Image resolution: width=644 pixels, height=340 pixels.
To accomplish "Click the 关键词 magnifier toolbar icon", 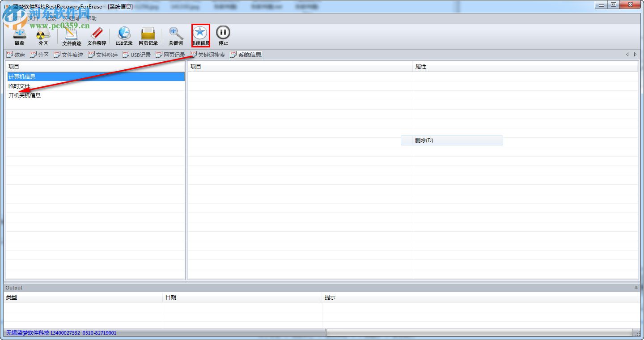I will [x=176, y=36].
